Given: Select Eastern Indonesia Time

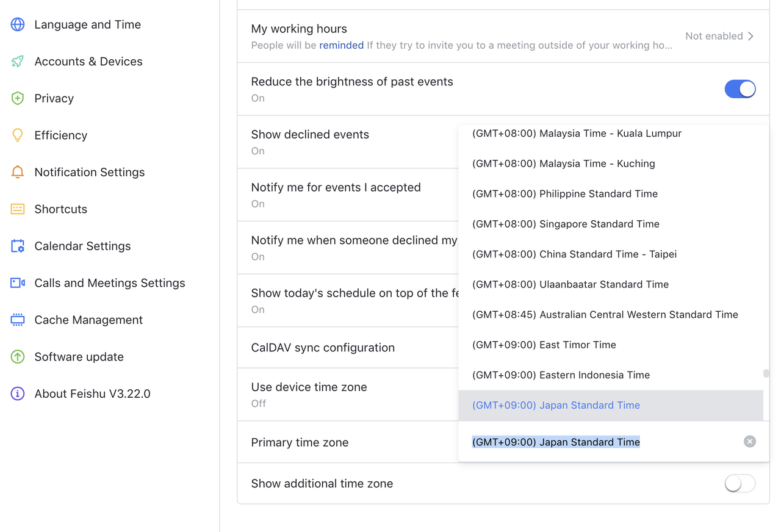Looking at the screenshot, I should coord(611,375).
